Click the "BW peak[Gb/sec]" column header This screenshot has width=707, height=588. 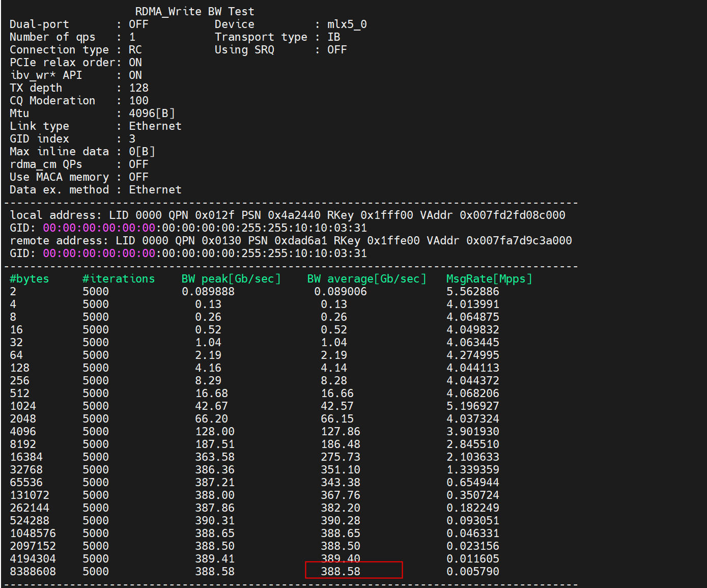[231, 278]
